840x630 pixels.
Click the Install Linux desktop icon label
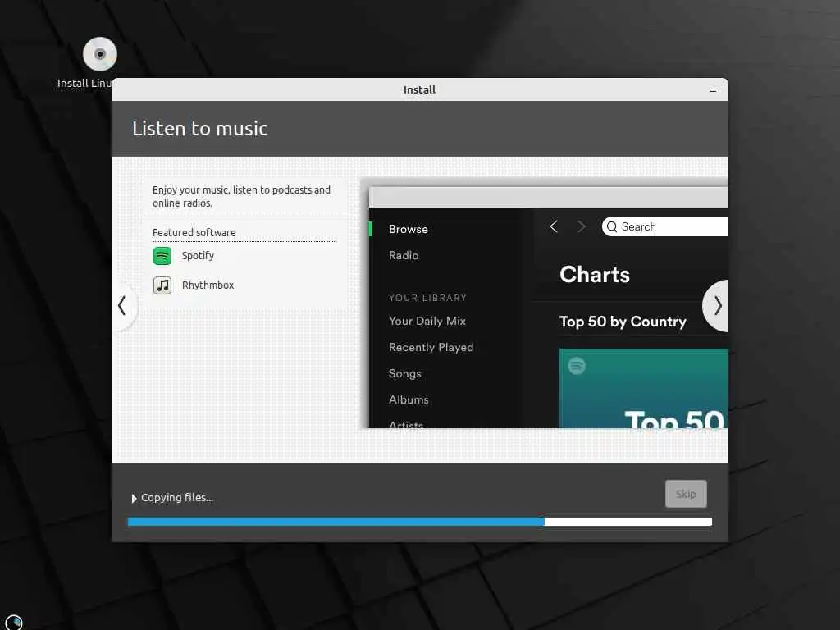84,83
